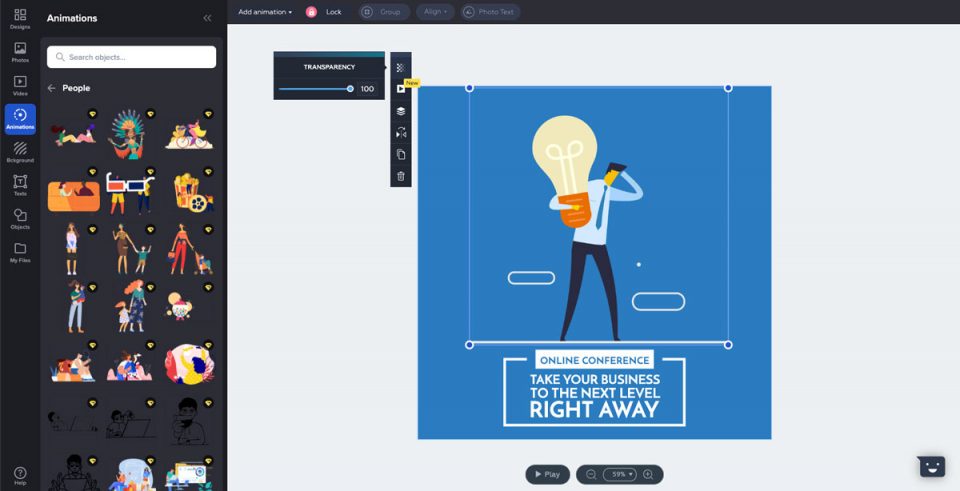Toggle the Lock button for selected element

[x=324, y=12]
